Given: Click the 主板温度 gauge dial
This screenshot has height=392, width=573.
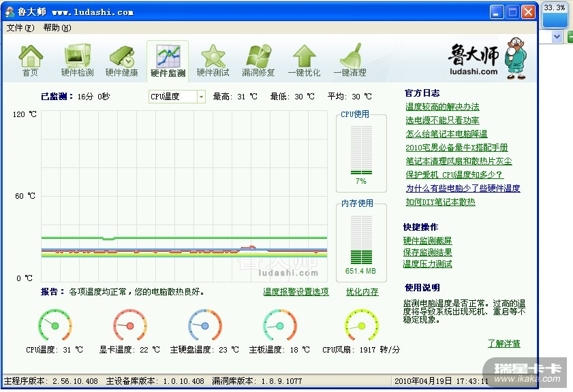Looking at the screenshot, I should [280, 325].
